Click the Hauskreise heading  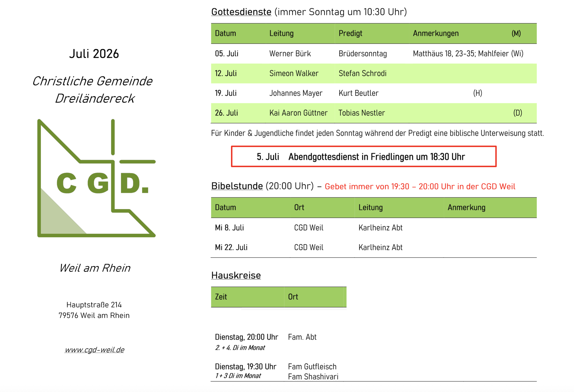point(236,275)
